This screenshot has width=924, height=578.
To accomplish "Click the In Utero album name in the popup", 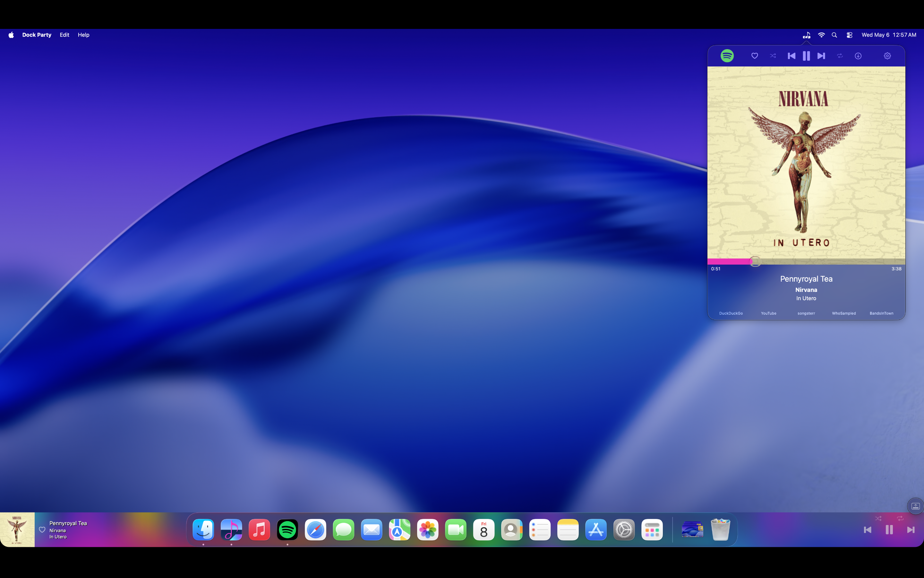I will [x=806, y=299].
